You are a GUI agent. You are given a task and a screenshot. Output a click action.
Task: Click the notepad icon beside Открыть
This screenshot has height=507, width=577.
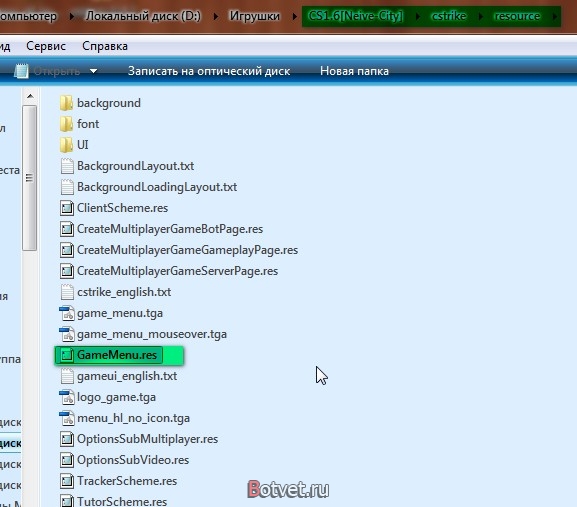pyautogui.click(x=21, y=71)
